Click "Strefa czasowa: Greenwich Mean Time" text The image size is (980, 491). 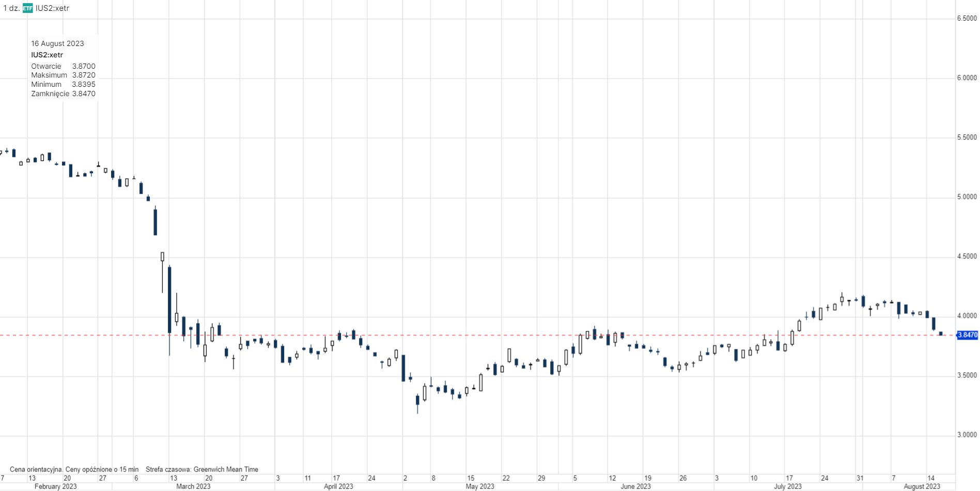tap(201, 469)
